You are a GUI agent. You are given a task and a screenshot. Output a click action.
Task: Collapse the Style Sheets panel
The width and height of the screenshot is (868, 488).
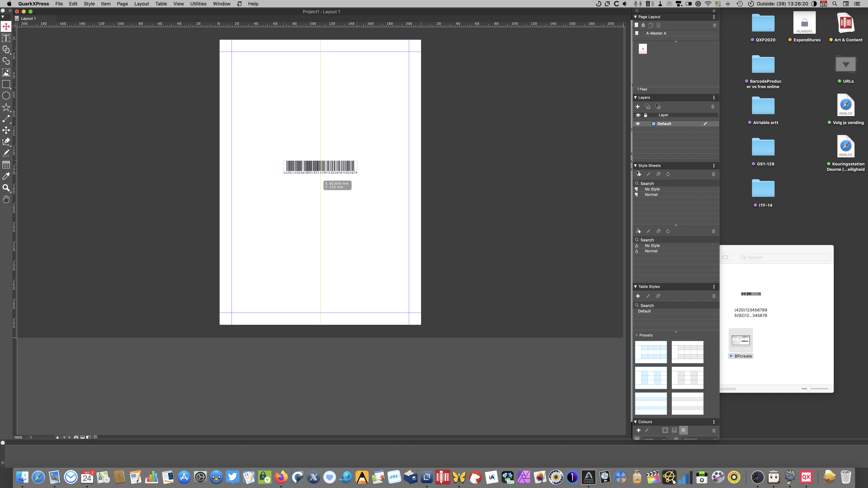coord(636,165)
